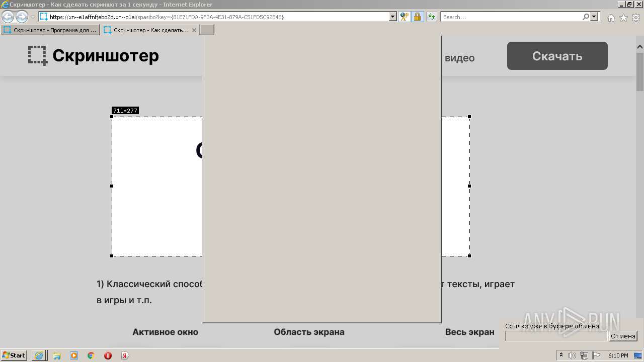
Task: Click the 'Область экрана' heading
Action: (x=309, y=332)
